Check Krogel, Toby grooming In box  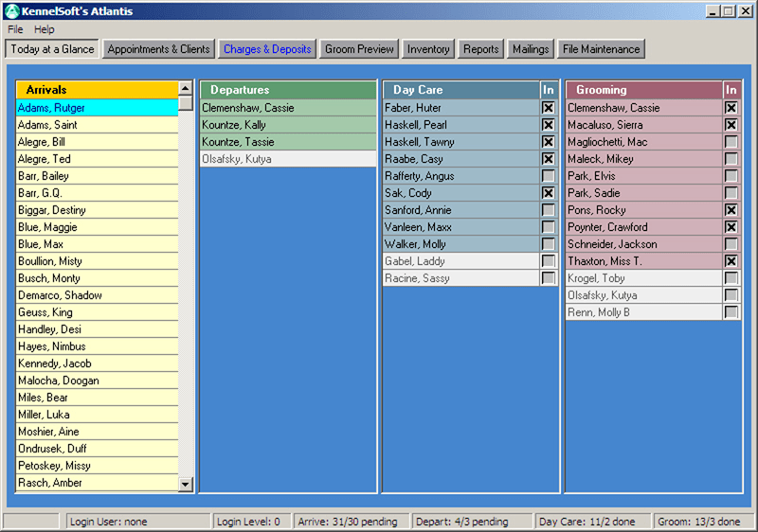(731, 278)
